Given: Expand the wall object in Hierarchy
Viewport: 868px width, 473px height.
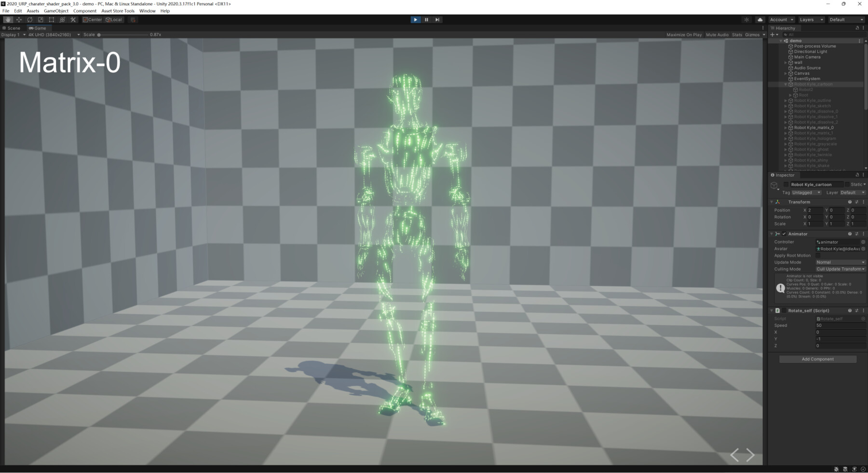Looking at the screenshot, I should 786,63.
